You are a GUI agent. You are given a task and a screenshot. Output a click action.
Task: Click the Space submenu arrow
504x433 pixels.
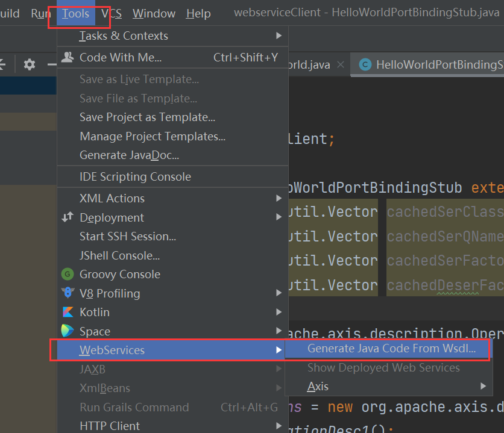click(x=279, y=331)
